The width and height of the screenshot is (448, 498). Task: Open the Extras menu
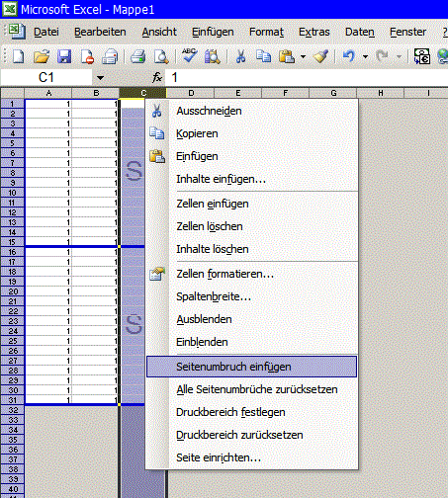pyautogui.click(x=314, y=32)
